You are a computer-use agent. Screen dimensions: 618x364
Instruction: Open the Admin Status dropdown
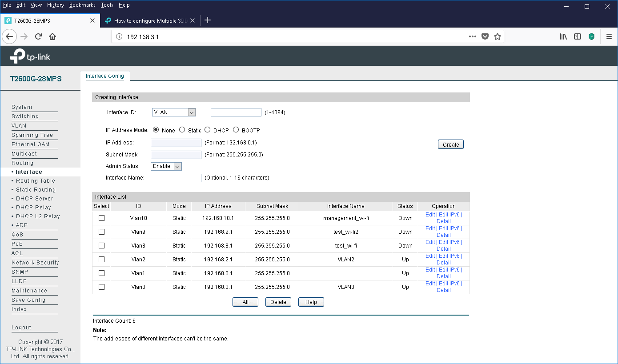(166, 166)
